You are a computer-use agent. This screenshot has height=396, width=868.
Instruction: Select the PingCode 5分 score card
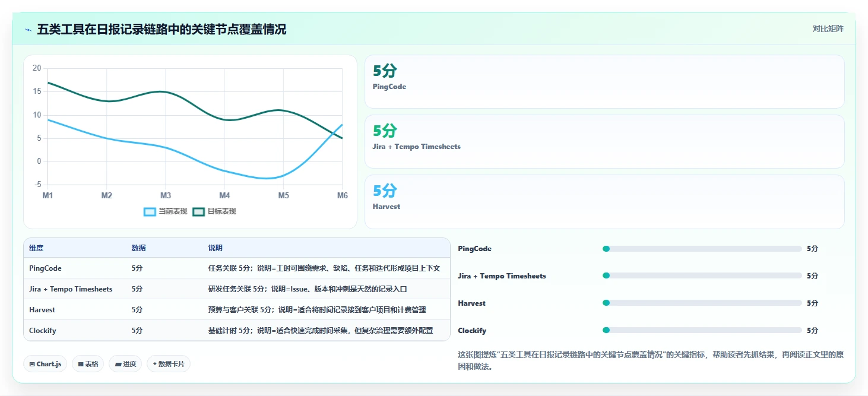tap(604, 81)
